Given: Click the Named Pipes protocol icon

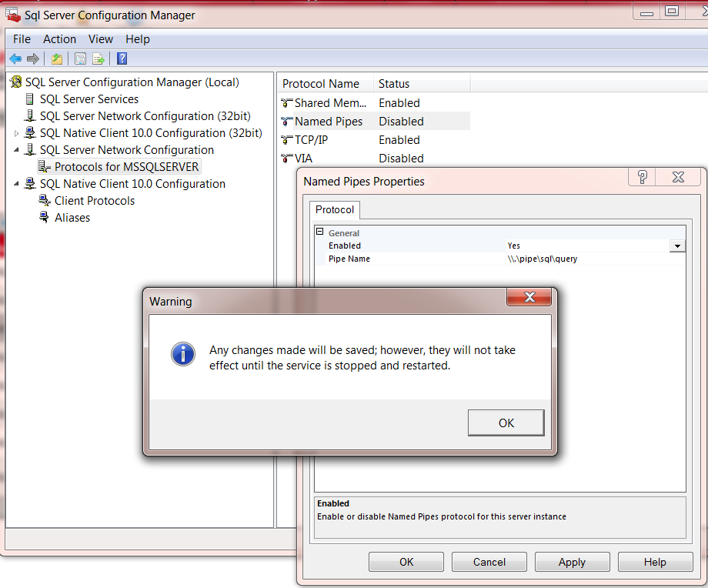Looking at the screenshot, I should [x=287, y=122].
